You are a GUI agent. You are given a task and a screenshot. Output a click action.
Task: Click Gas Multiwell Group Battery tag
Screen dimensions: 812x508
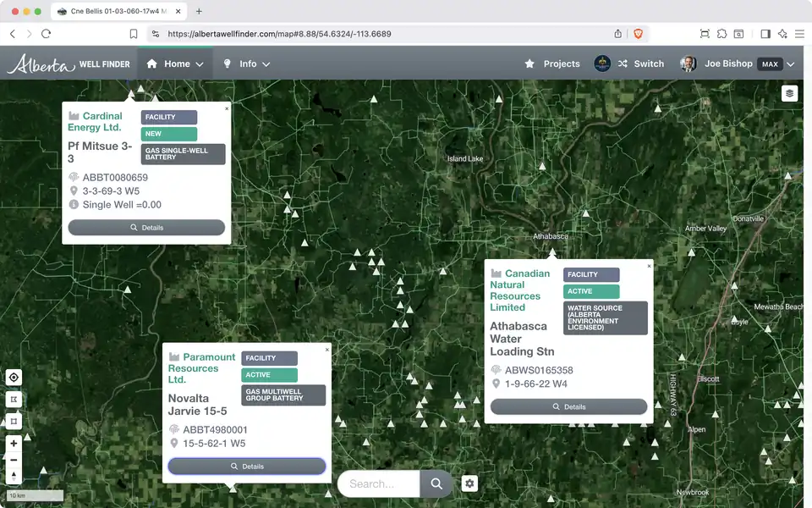283,395
